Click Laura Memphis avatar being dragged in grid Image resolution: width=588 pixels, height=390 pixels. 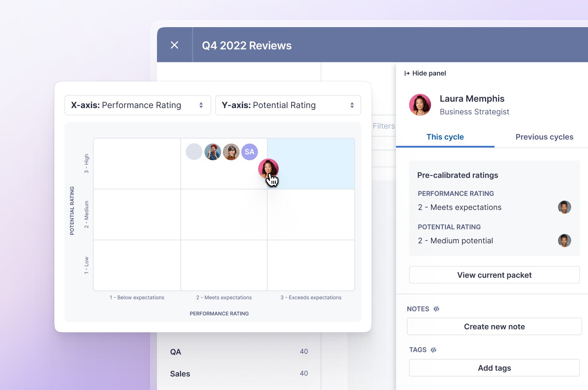pyautogui.click(x=268, y=169)
